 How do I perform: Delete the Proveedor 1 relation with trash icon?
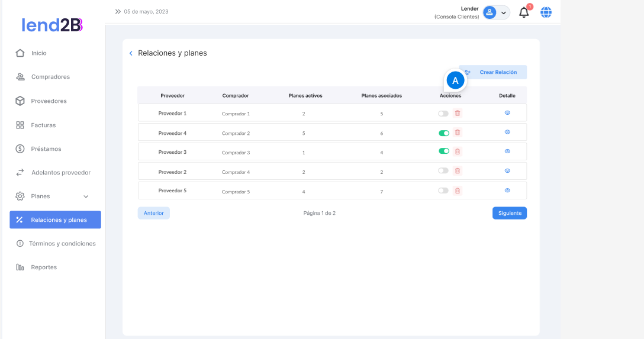pyautogui.click(x=458, y=113)
